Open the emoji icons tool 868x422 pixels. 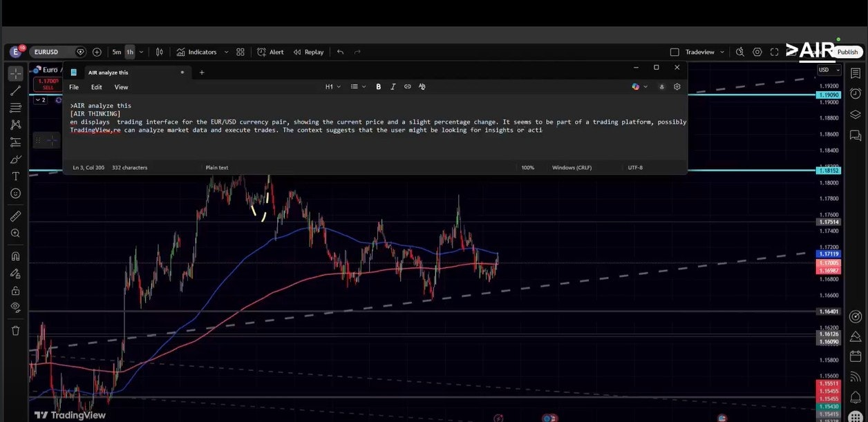(15, 194)
